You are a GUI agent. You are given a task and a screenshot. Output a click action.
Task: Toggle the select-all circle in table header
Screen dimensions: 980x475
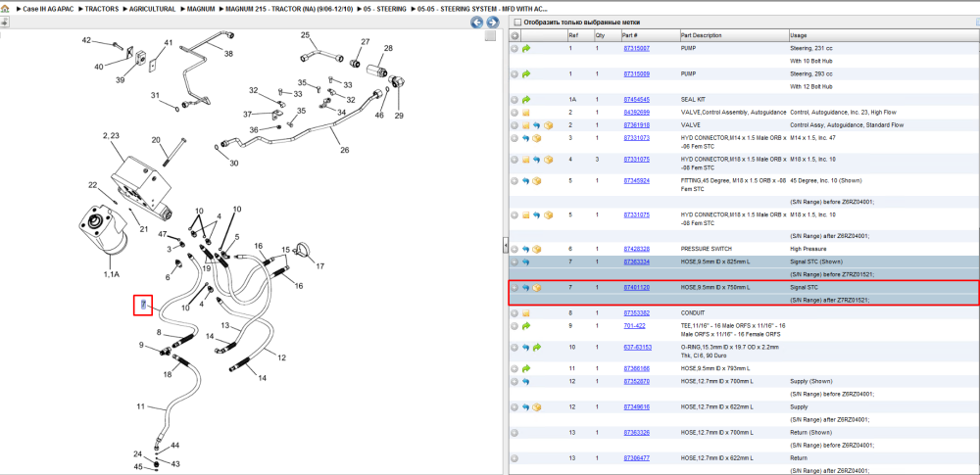point(514,35)
